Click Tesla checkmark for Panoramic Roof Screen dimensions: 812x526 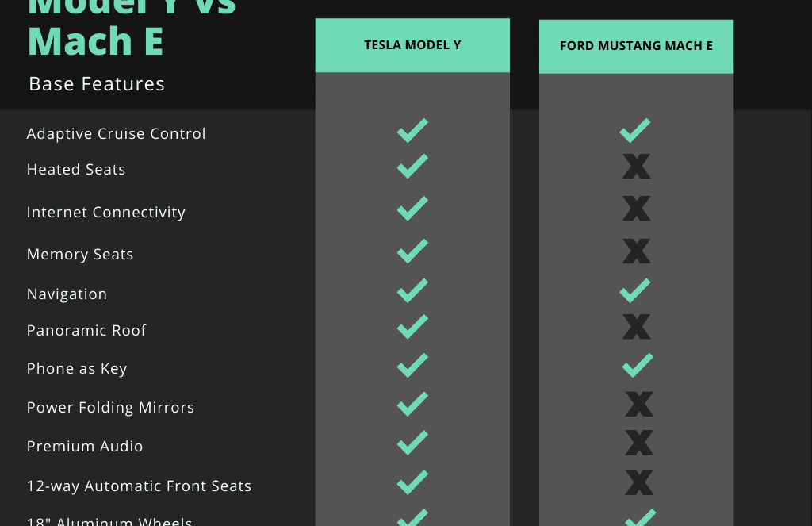412,327
